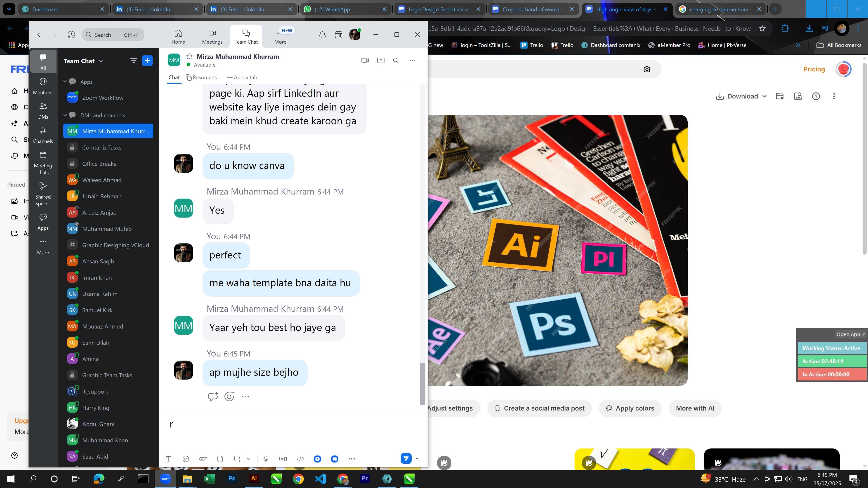The width and height of the screenshot is (868, 488).
Task: Collapse the Apps section
Action: [x=65, y=82]
